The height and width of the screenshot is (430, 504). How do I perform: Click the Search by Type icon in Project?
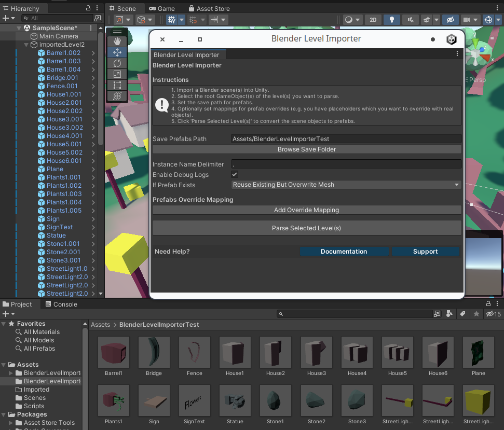pyautogui.click(x=449, y=314)
